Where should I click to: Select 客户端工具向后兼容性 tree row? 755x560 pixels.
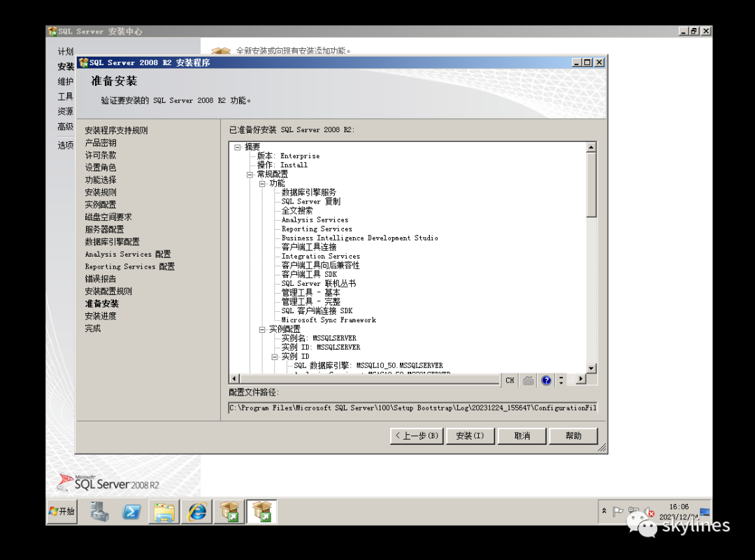(320, 265)
